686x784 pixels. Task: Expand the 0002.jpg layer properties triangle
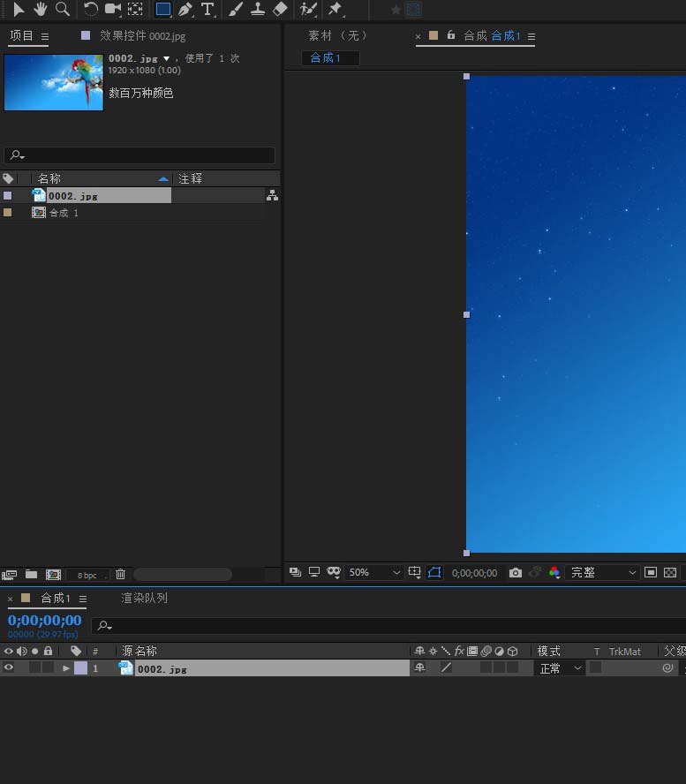(66, 668)
